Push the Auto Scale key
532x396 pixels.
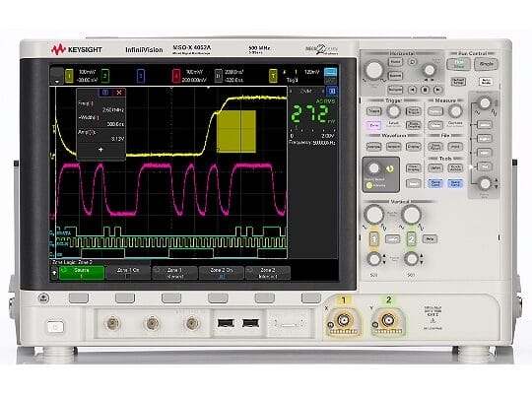tap(486, 82)
